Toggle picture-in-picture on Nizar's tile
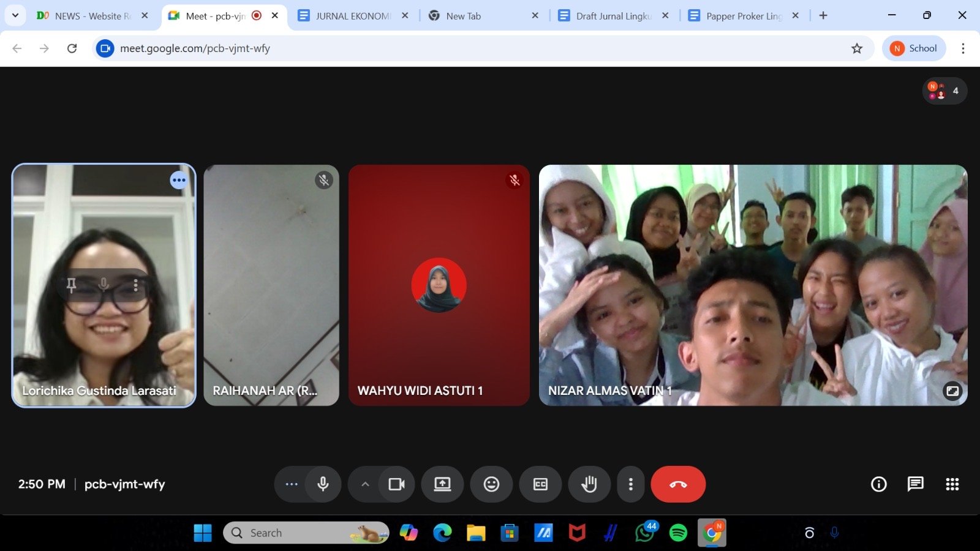The width and height of the screenshot is (980, 551). [952, 391]
